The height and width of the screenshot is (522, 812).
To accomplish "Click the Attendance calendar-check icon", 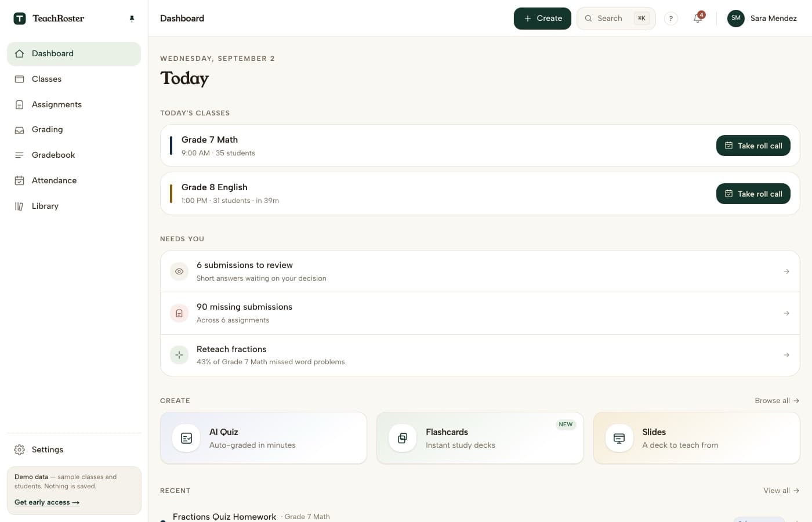I will pyautogui.click(x=19, y=180).
